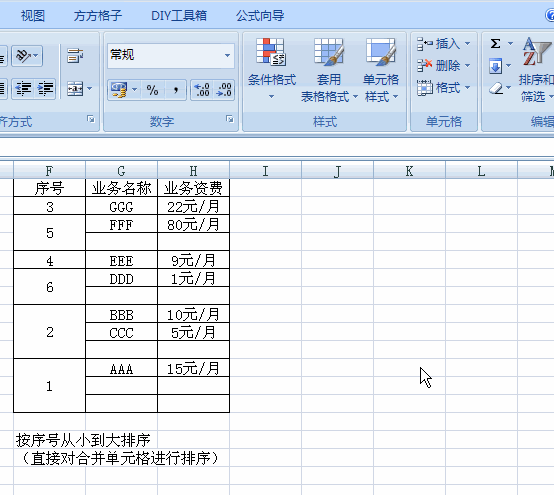Select column J header
The width and height of the screenshot is (554, 495).
point(337,171)
